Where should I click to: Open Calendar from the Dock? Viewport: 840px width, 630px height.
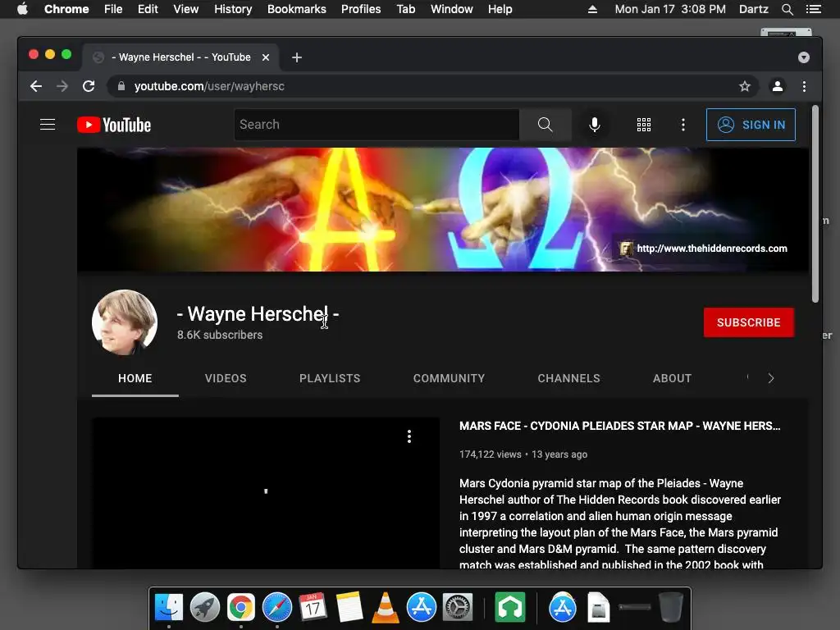(x=313, y=608)
